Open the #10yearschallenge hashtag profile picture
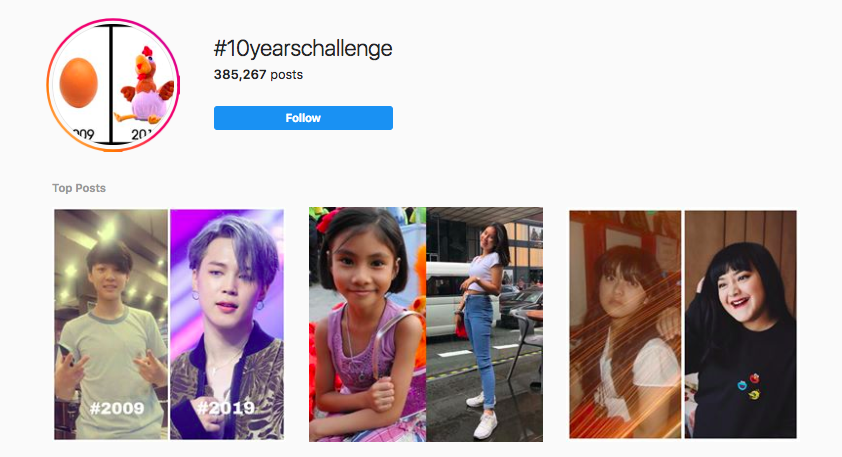The width and height of the screenshot is (842, 457). point(113,85)
